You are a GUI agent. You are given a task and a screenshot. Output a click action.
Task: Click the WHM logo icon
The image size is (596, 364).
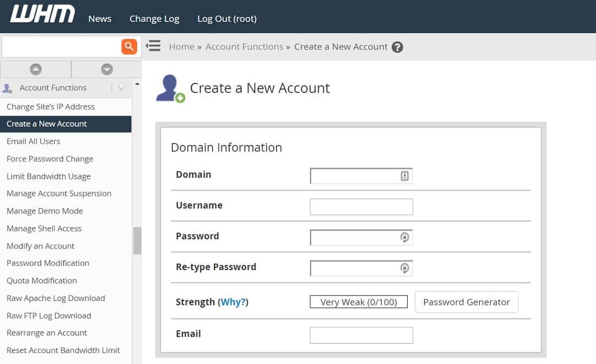pyautogui.click(x=41, y=15)
